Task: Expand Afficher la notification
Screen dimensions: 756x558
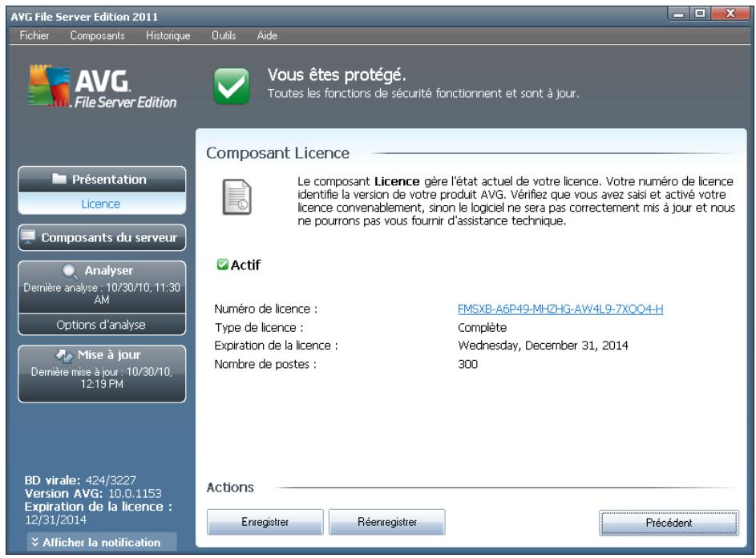Action: pos(102,542)
